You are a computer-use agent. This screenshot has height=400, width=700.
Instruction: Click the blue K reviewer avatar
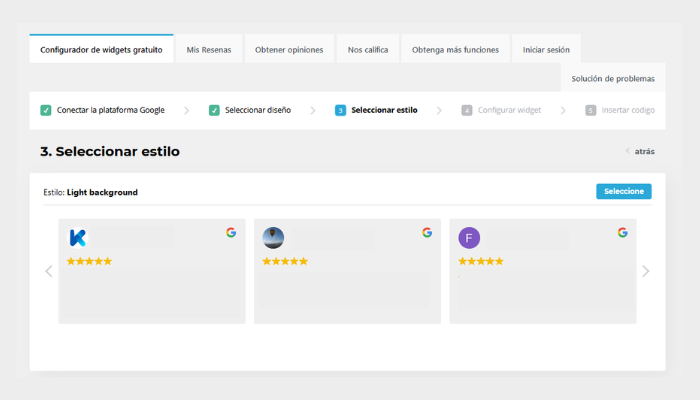coord(77,238)
